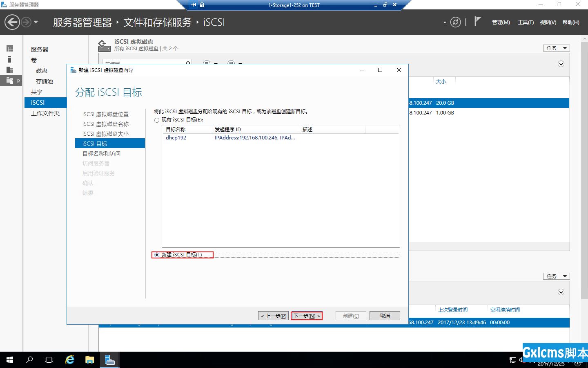Close the iSCSI wizard dialog

[x=399, y=70]
